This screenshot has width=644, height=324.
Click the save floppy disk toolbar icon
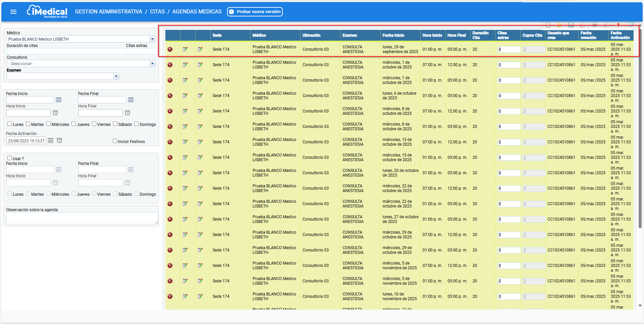coord(571,25)
